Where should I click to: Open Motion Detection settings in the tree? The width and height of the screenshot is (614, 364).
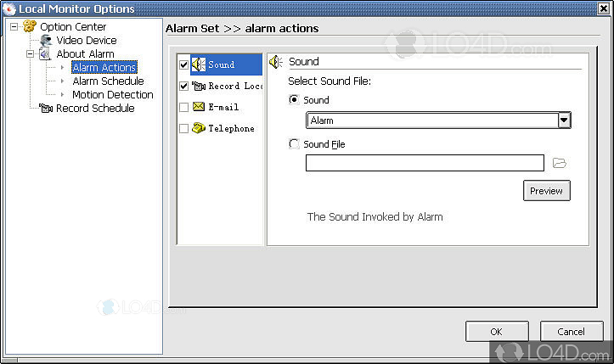pos(112,94)
